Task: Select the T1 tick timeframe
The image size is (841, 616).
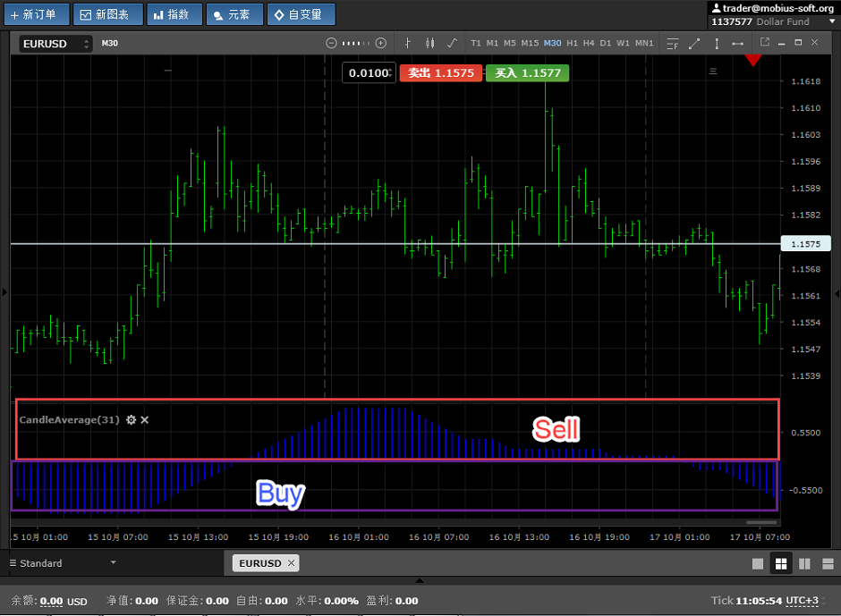Action: pyautogui.click(x=476, y=43)
